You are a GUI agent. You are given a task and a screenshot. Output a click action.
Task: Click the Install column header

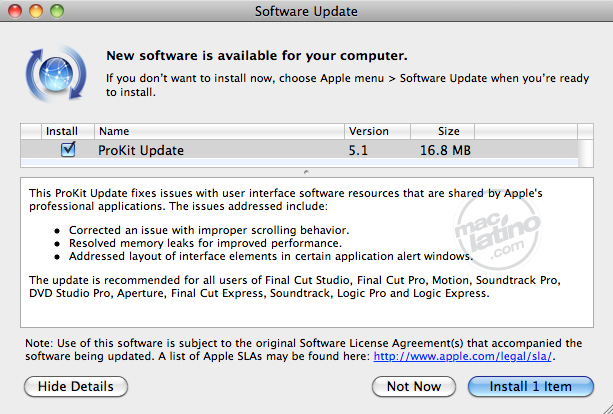(x=68, y=131)
